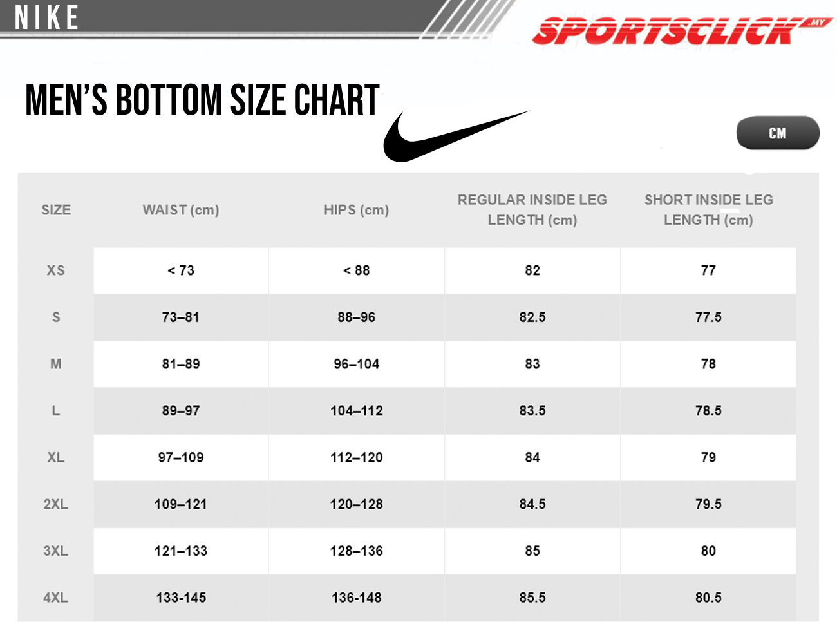Toggle the CM unit button
This screenshot has width=837, height=644.
[778, 133]
